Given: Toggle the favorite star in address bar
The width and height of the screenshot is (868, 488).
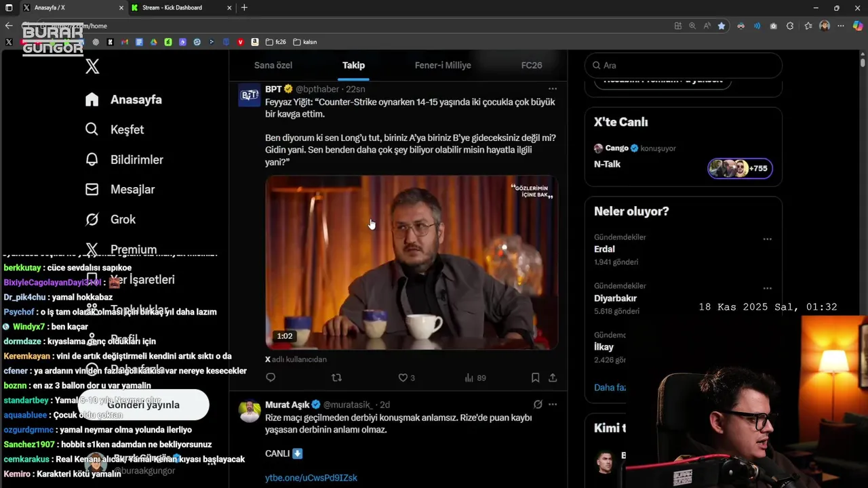Looking at the screenshot, I should point(722,26).
